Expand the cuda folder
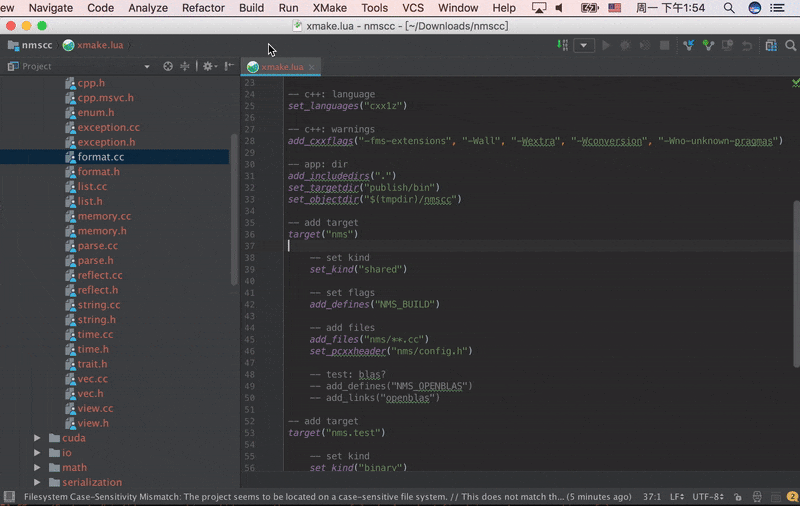The image size is (800, 506). pyautogui.click(x=37, y=438)
